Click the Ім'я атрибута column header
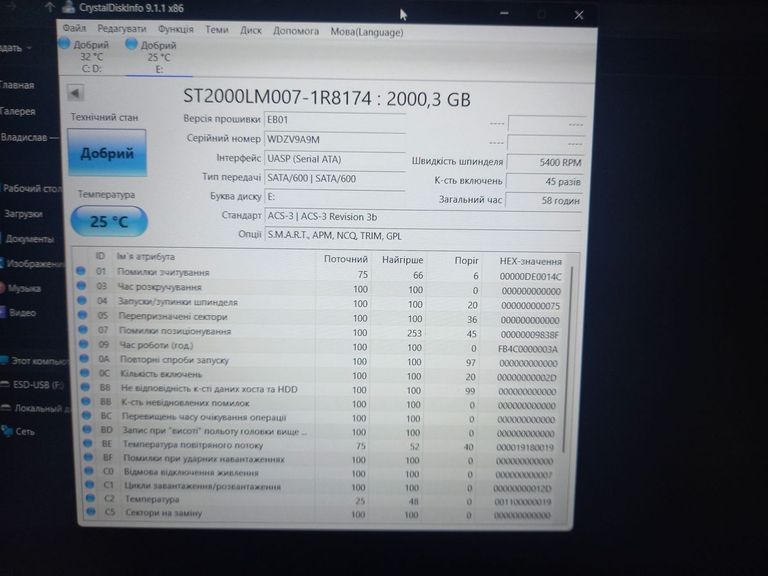This screenshot has width=768, height=576. pos(145,256)
